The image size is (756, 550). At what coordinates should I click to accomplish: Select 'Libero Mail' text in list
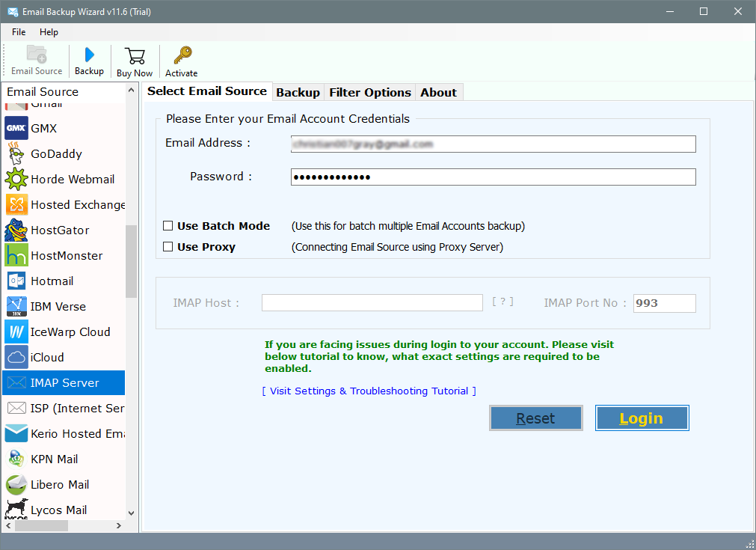pyautogui.click(x=60, y=484)
